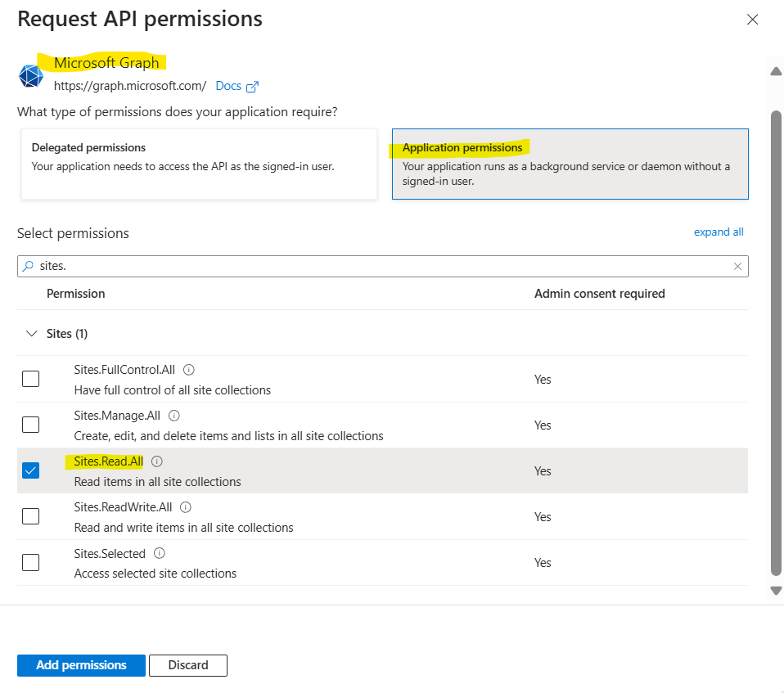The image size is (784, 693).
Task: Click the expand all link
Action: pos(719,232)
